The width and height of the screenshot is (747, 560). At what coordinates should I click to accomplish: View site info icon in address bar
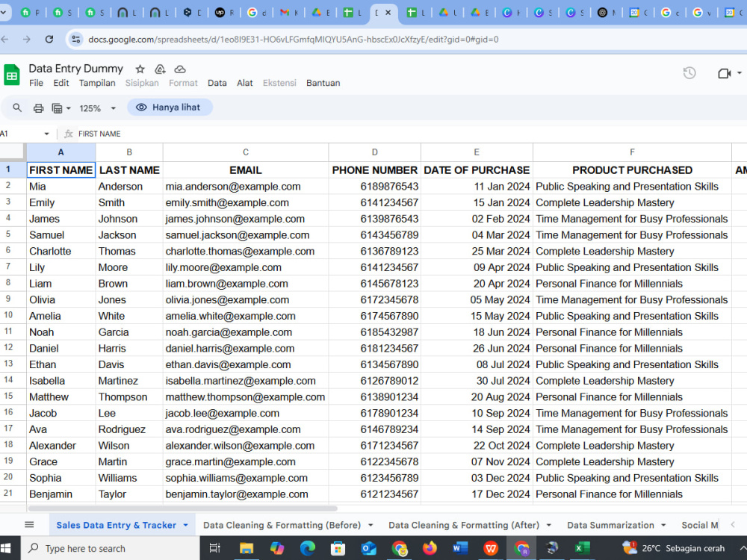tap(75, 39)
